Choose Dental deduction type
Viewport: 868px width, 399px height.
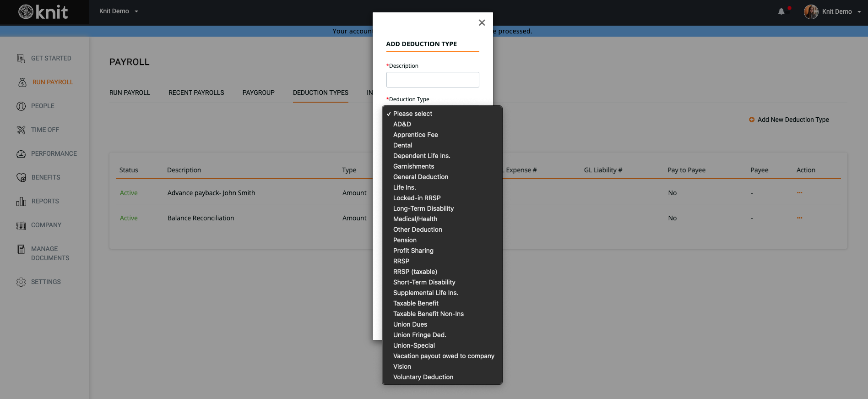(x=442, y=145)
